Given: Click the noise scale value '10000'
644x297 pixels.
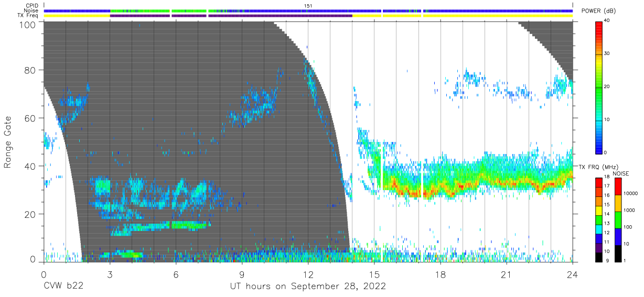Looking at the screenshot, I should pyautogui.click(x=630, y=193).
